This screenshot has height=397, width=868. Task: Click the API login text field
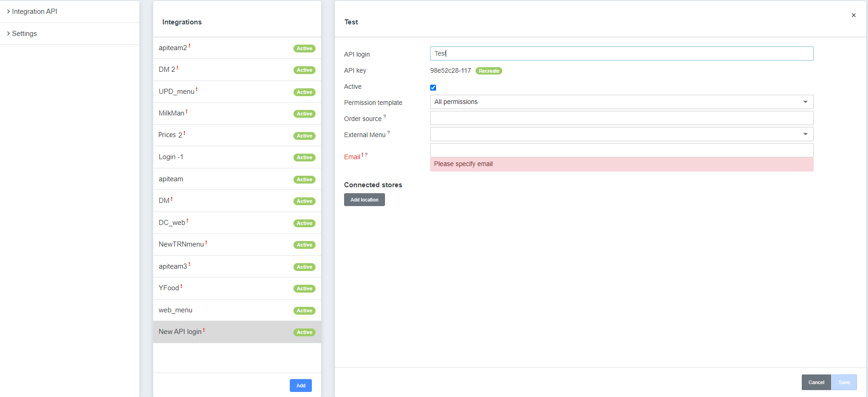point(621,53)
